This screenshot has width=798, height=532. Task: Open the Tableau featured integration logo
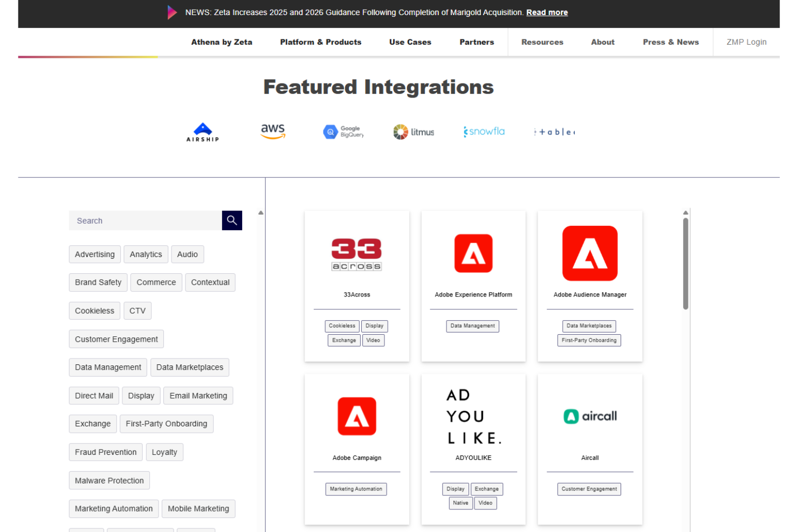(554, 132)
